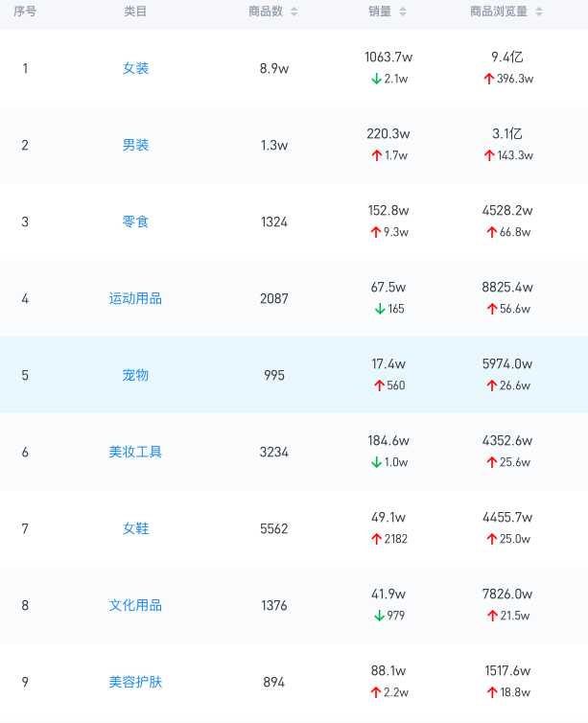
Task: Open the 美妆工具 category
Action: pos(135,452)
